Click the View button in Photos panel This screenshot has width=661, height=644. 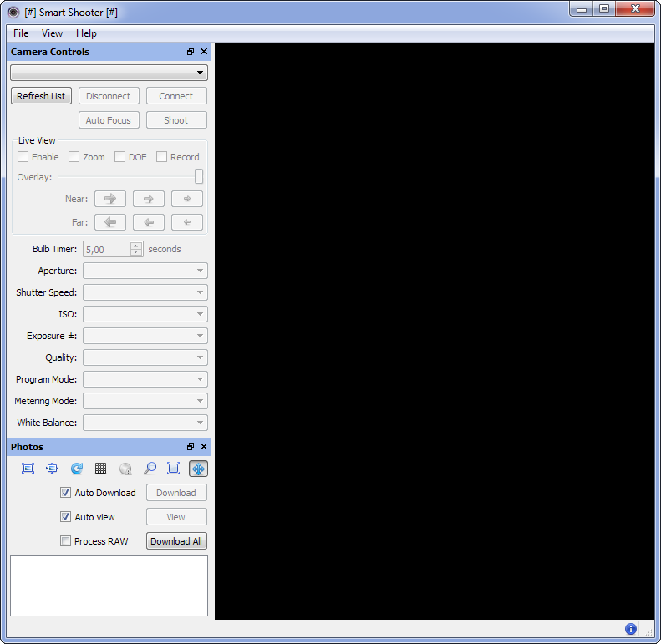[176, 517]
